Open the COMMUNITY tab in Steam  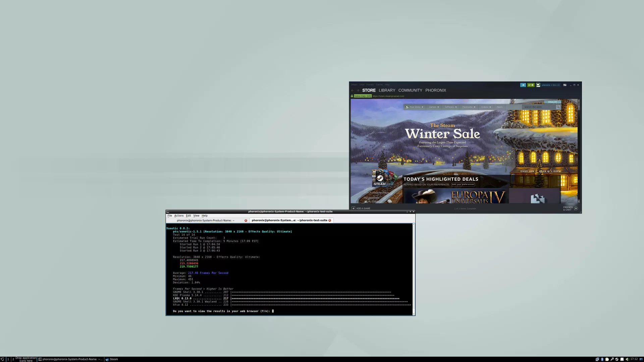(x=410, y=90)
